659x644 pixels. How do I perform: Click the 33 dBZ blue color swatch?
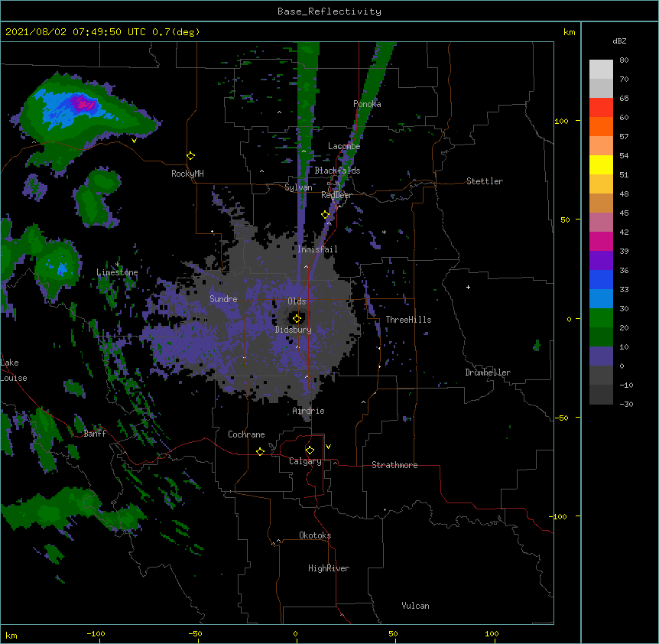[x=601, y=280]
